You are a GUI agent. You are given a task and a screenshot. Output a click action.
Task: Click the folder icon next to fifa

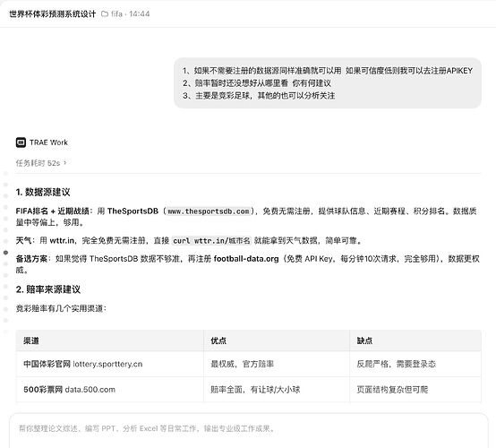click(x=105, y=14)
